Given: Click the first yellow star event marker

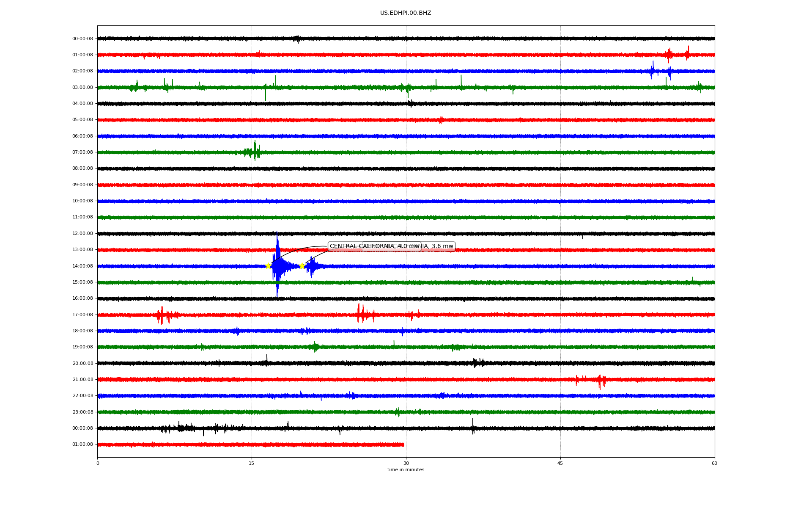Looking at the screenshot, I should click(x=268, y=266).
